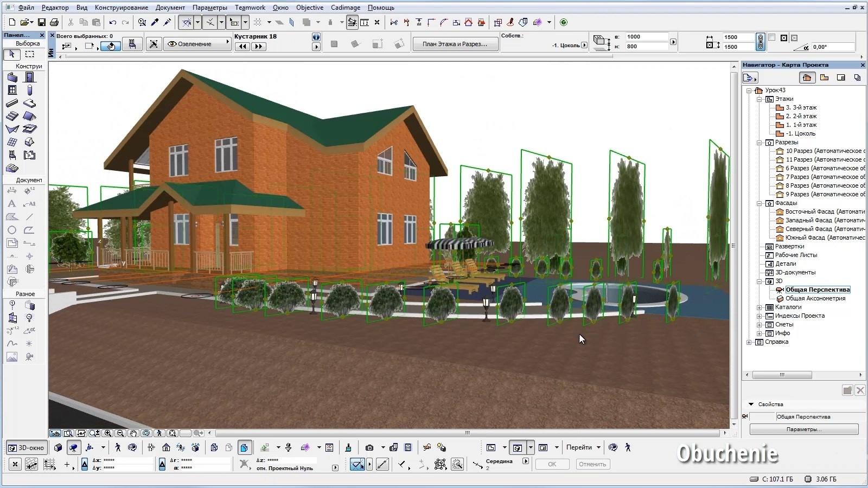This screenshot has width=868, height=488.
Task: Toggle the guide line snap button in the bottom bar
Action: pos(358,464)
